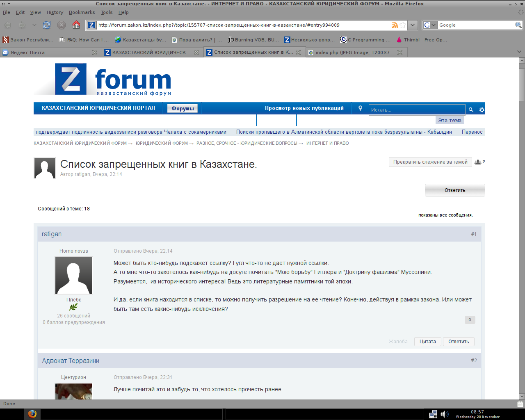Go back with the browser Back arrow

[x=8, y=25]
